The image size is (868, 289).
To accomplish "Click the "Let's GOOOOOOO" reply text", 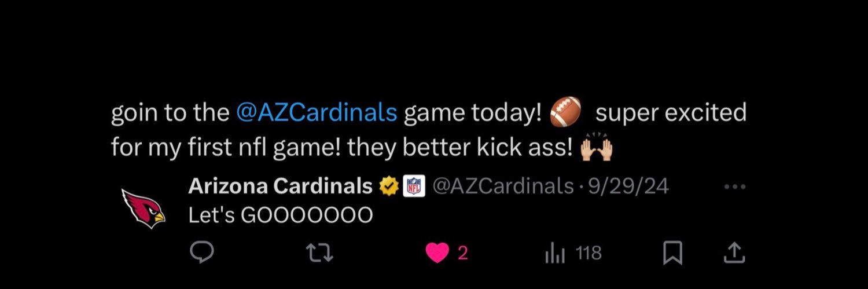I will pos(280,215).
